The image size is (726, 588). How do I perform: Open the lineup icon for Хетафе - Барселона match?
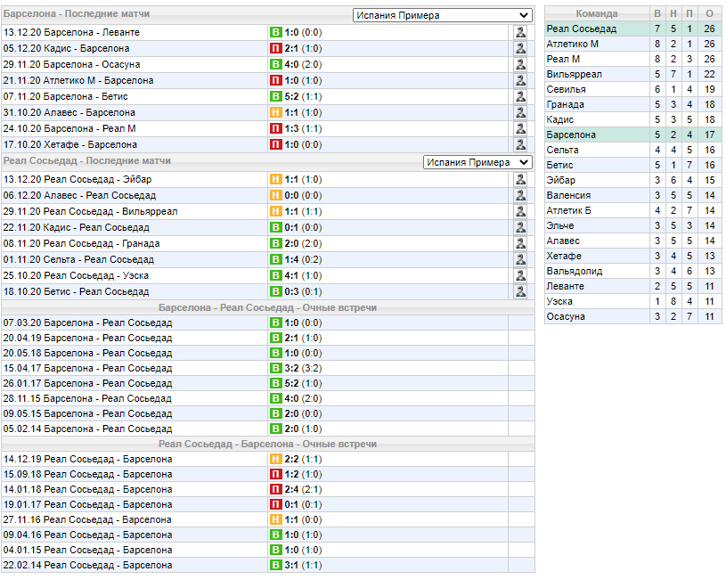(x=520, y=144)
